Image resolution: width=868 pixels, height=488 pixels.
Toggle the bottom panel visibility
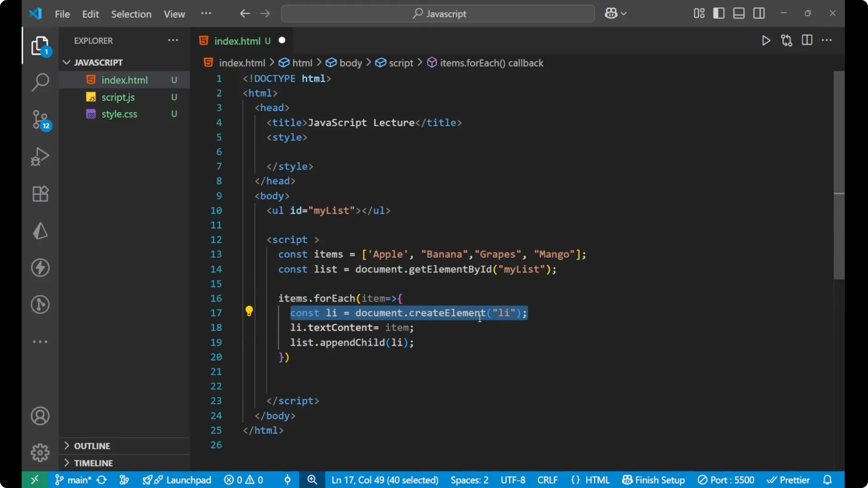[x=739, y=13]
